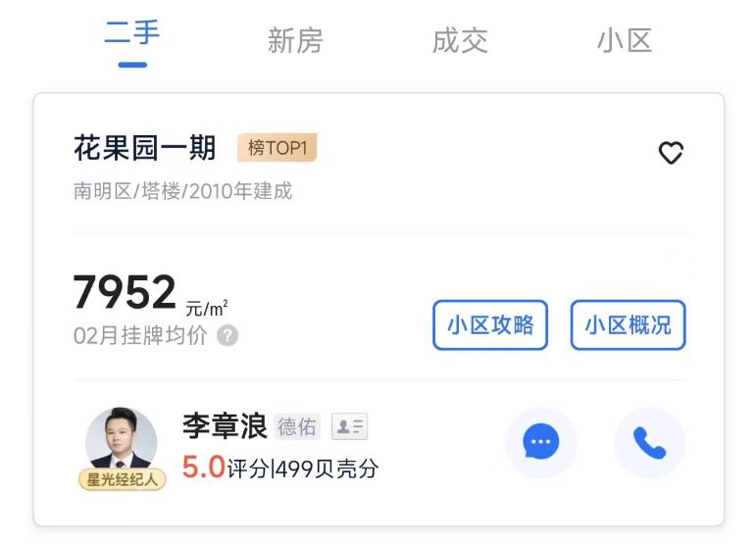Open the 成交 tab
This screenshot has height=544, width=756.
pos(460,40)
